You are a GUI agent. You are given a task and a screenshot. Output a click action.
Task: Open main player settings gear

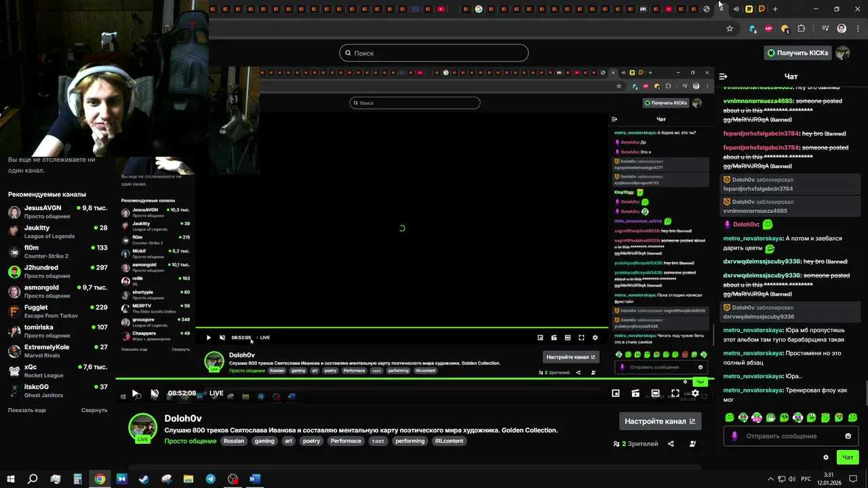pyautogui.click(x=695, y=393)
